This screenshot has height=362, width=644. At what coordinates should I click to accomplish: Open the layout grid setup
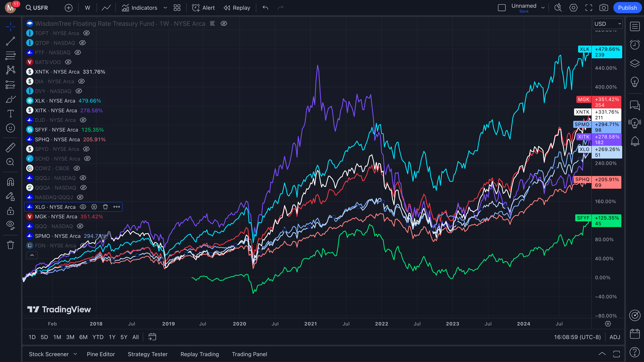point(177,8)
